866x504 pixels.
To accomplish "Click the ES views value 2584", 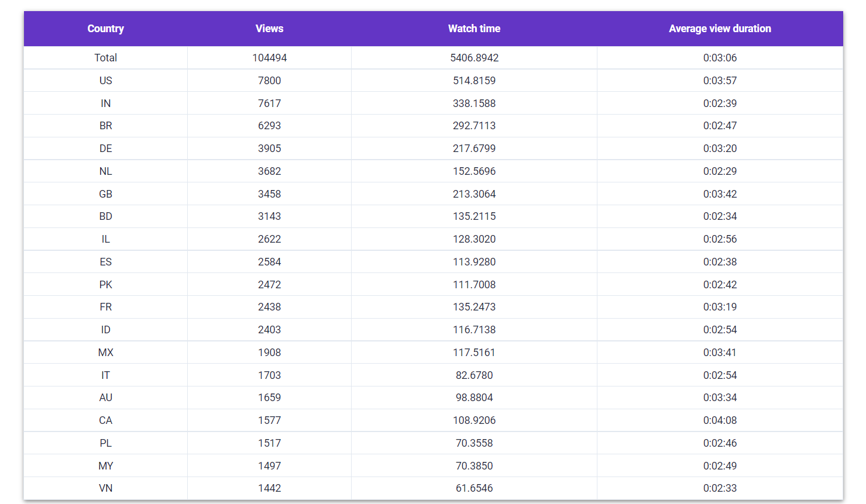I will coord(269,262).
